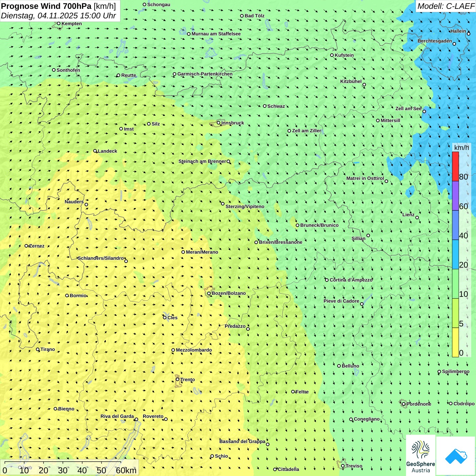Click the 'Schlanders/Silandro' label
Image resolution: width=476 pixels, height=476 pixels.
click(x=101, y=258)
